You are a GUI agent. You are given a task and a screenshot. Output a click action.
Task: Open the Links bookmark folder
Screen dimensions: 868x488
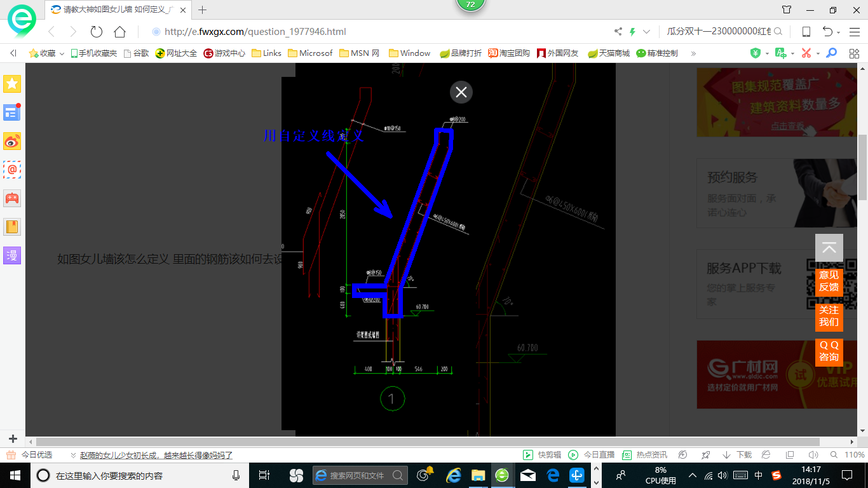[x=266, y=53]
